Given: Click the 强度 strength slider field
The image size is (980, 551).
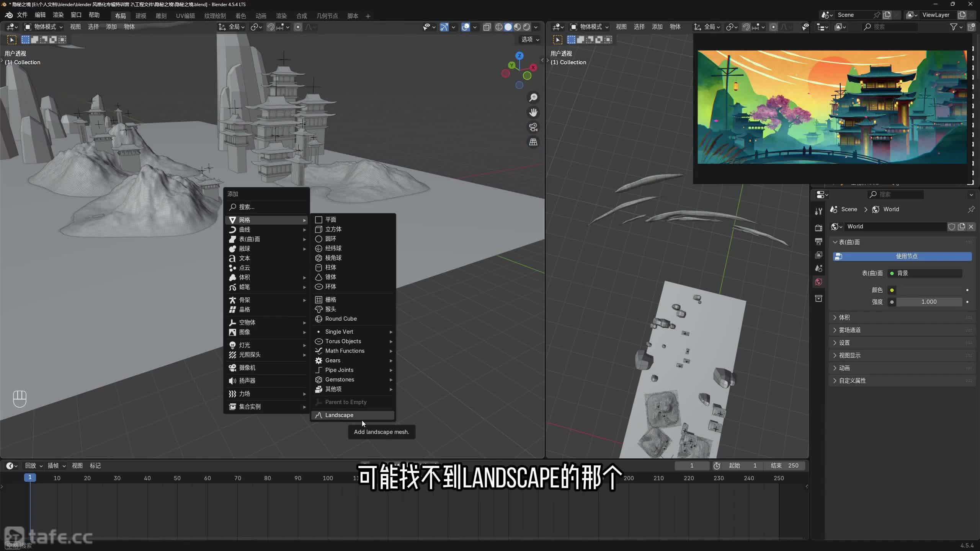Looking at the screenshot, I should (929, 302).
